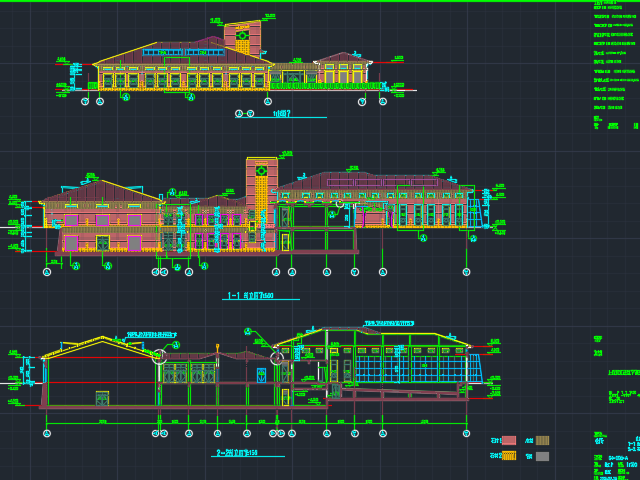Click the diamond emblem on the top elevation tower
Viewport: 640px width, 480px height.
[242, 36]
